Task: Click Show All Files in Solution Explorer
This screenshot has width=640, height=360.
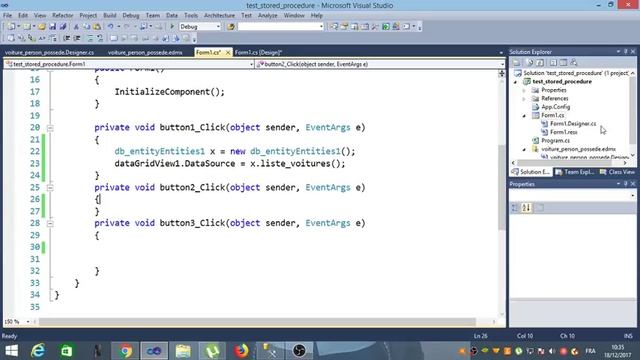Action: pos(530,62)
